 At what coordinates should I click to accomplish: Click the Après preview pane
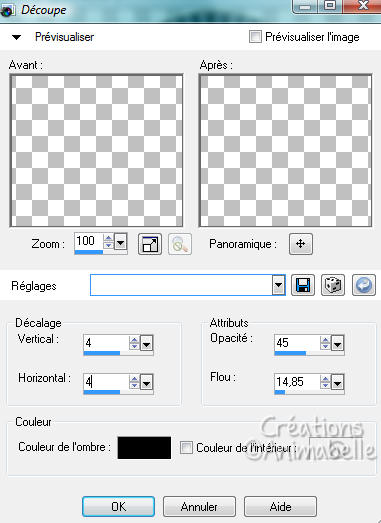pos(285,150)
